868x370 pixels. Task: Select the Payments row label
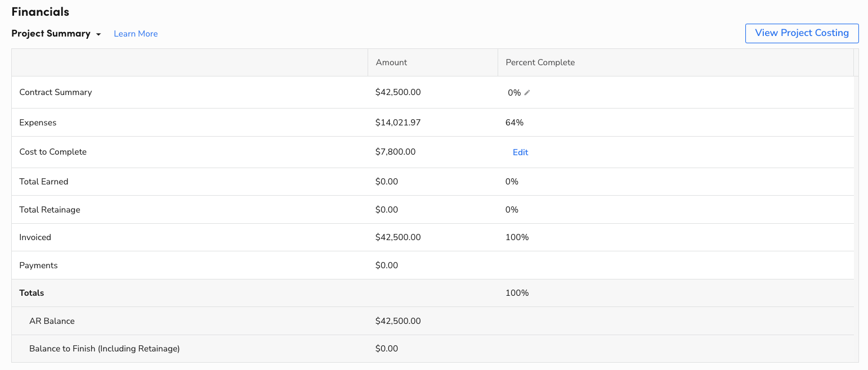tap(38, 265)
